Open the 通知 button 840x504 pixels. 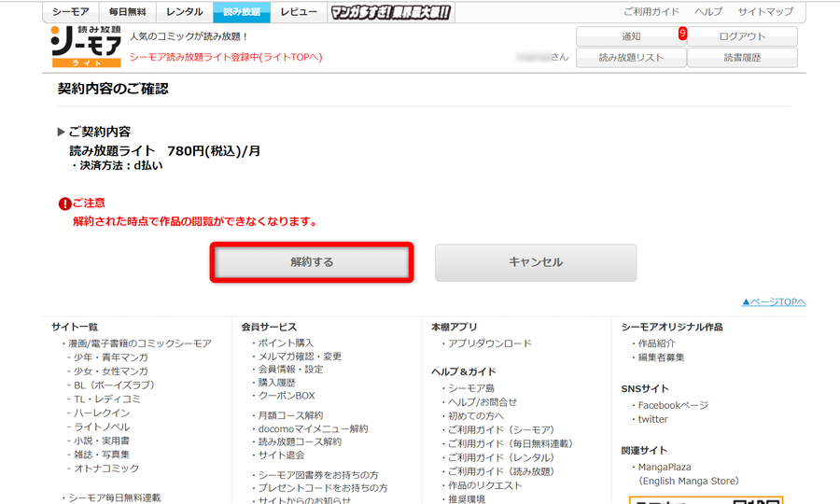click(x=631, y=36)
